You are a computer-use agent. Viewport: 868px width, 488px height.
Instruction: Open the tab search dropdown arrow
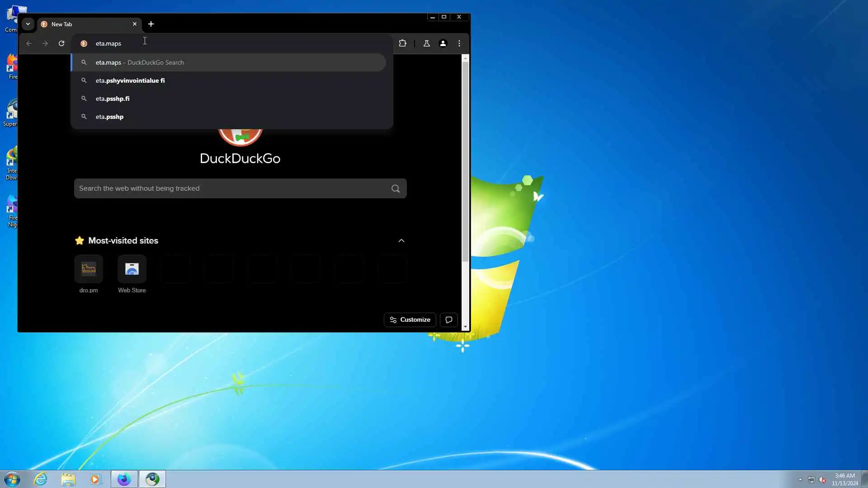28,24
